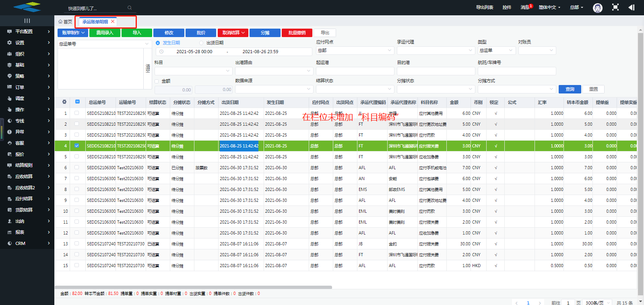Collapse the sidebar using the three-bar icon
This screenshot has width=644, height=305.
pyautogui.click(x=27, y=21)
